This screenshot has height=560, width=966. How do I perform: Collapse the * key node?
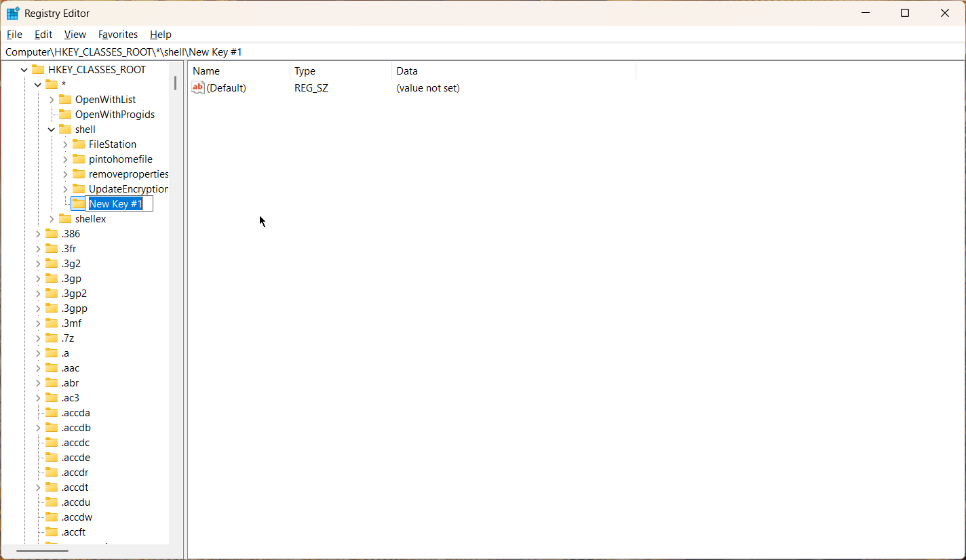coord(38,85)
